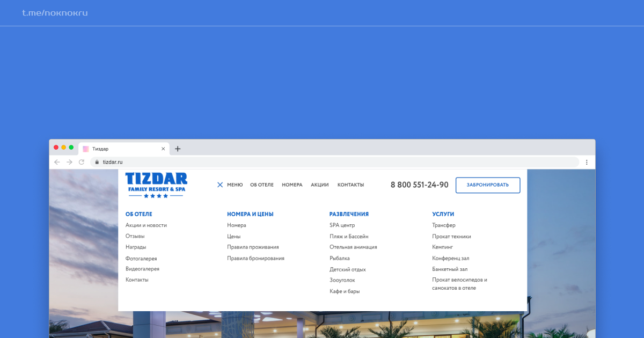
Task: Open Детский отдых link
Action: (348, 270)
